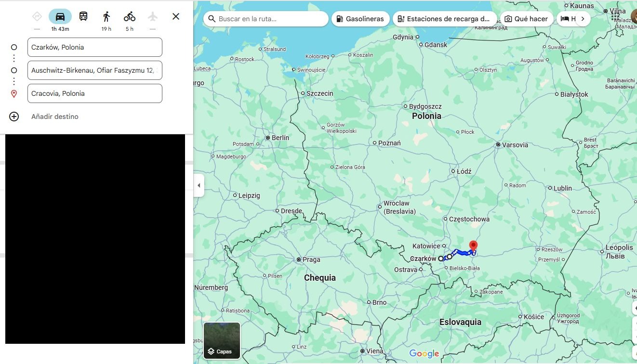This screenshot has width=637, height=364.
Task: Click Bielsko-Biała city label
Action: pyautogui.click(x=464, y=268)
